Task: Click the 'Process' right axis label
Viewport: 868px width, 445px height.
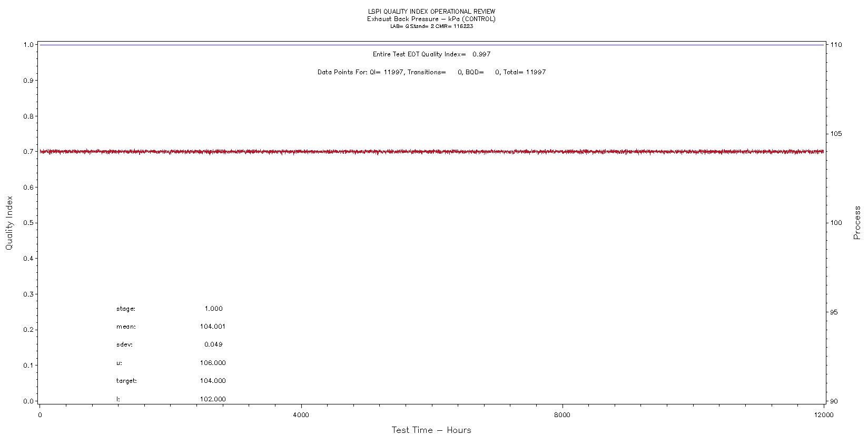Action: (x=857, y=223)
